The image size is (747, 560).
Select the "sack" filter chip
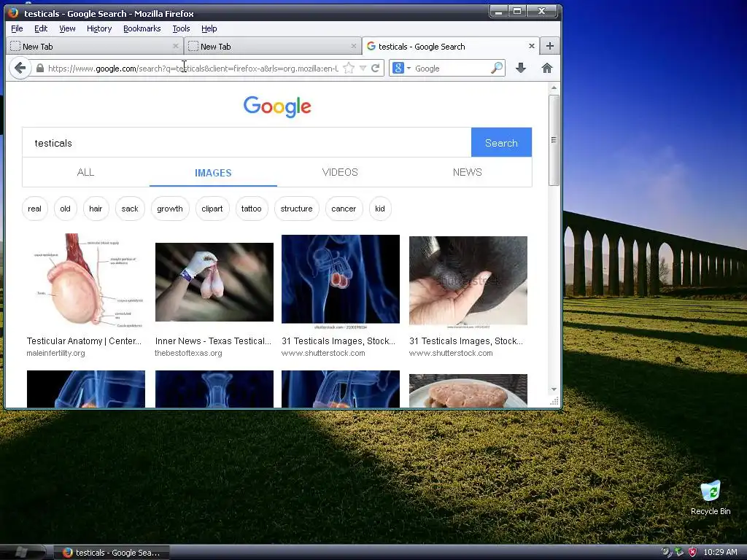(130, 209)
